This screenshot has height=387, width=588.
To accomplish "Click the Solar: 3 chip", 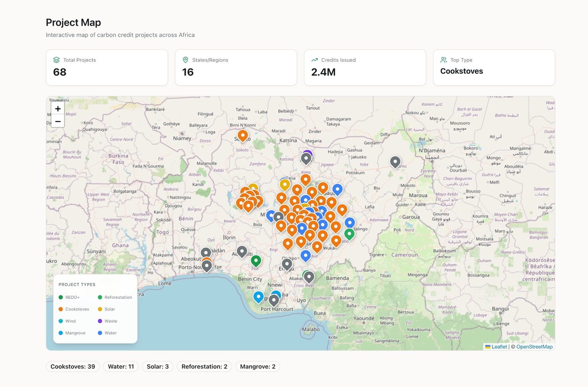I will 158,367.
